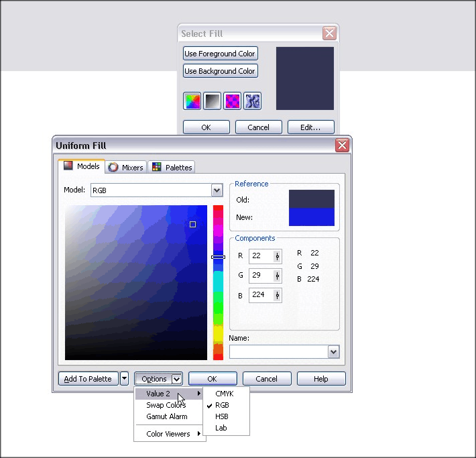This screenshot has height=458, width=476.
Task: Click the B value spinner arrows
Action: tap(278, 295)
